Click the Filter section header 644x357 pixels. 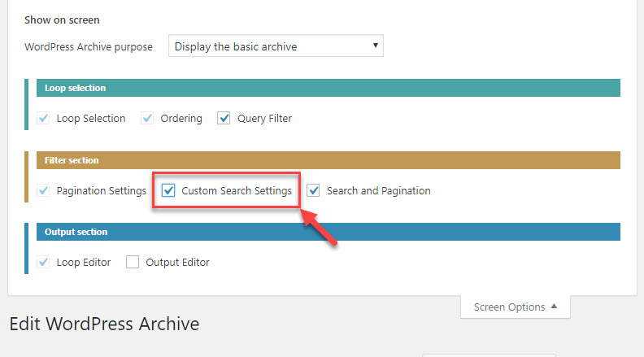coord(329,160)
